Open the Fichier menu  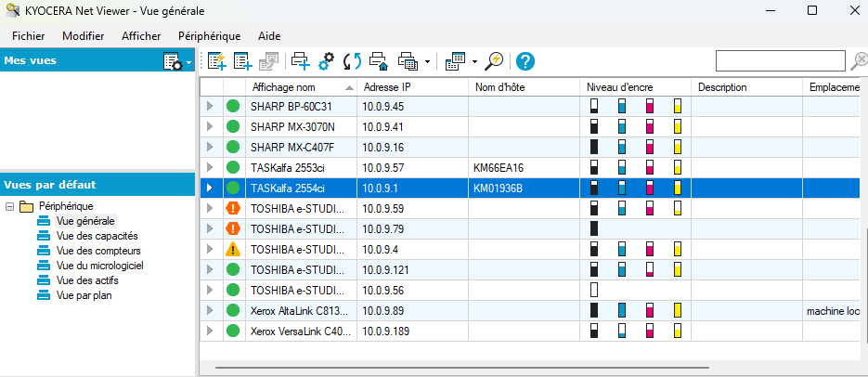point(28,36)
